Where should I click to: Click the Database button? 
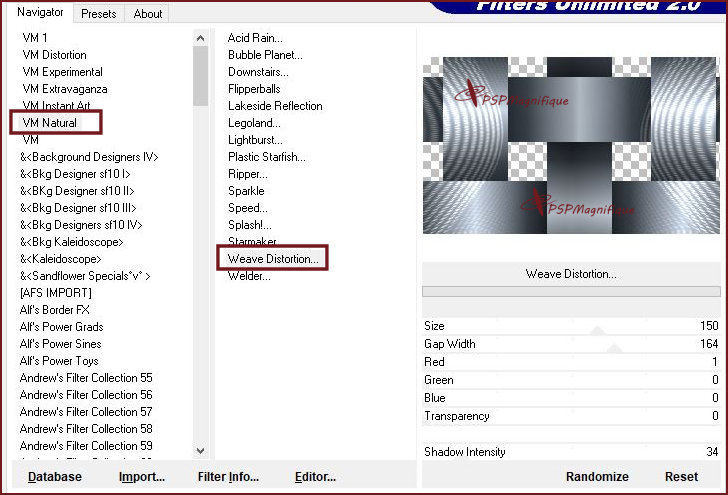[x=55, y=477]
